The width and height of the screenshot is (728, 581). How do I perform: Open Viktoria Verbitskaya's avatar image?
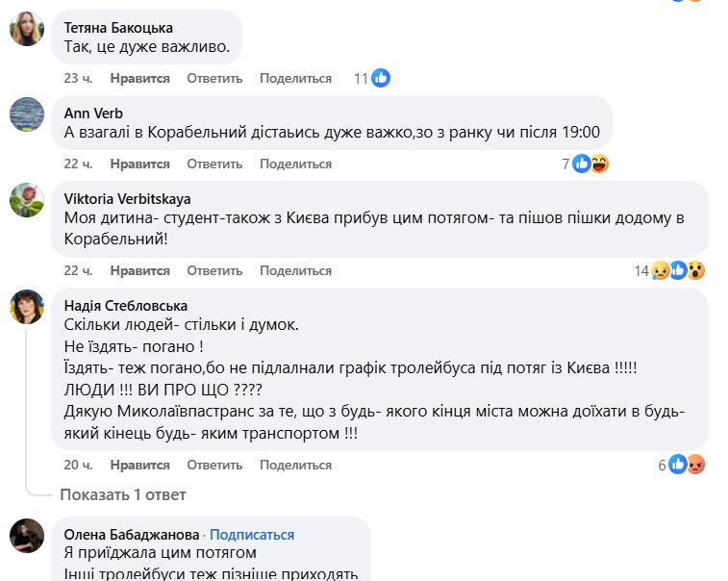coord(27,200)
